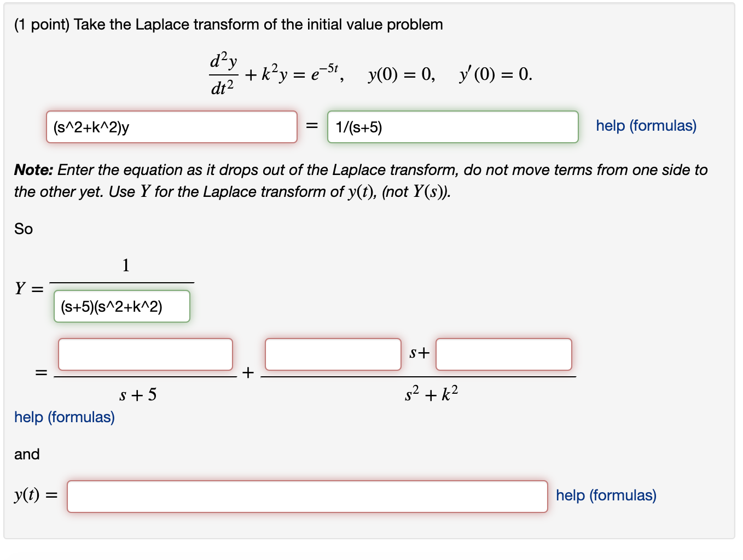Click the empty box after s+ in numerator
Screen dimensions: 743x560
[x=503, y=354]
